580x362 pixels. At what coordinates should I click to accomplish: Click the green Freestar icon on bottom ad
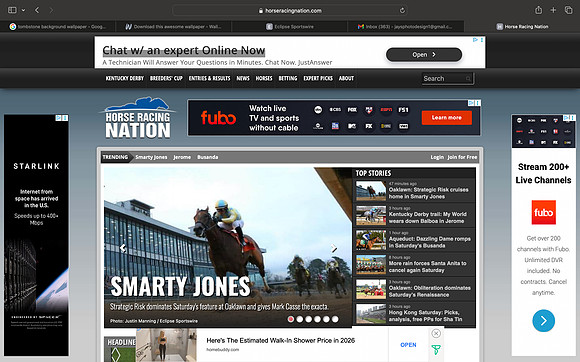point(436,349)
